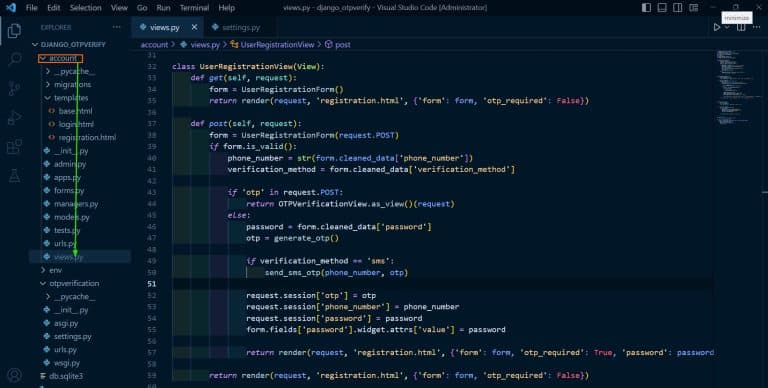The image size is (768, 388).
Task: Open the View menu
Action: pos(119,7)
